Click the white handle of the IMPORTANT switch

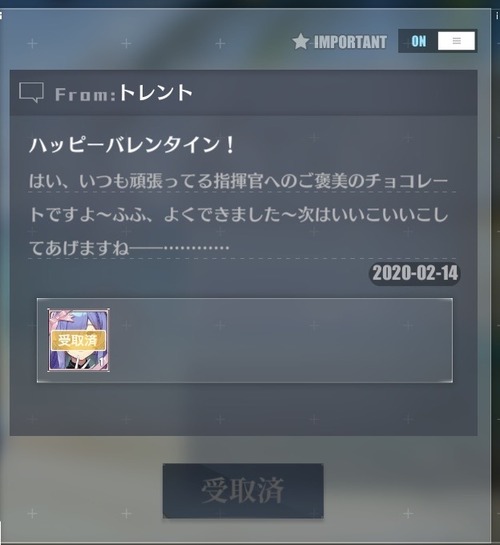click(456, 41)
